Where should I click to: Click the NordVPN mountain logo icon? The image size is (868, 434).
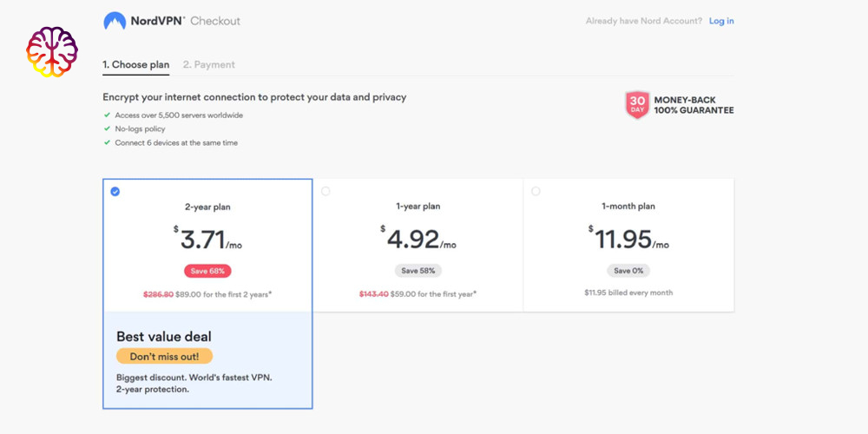[115, 21]
